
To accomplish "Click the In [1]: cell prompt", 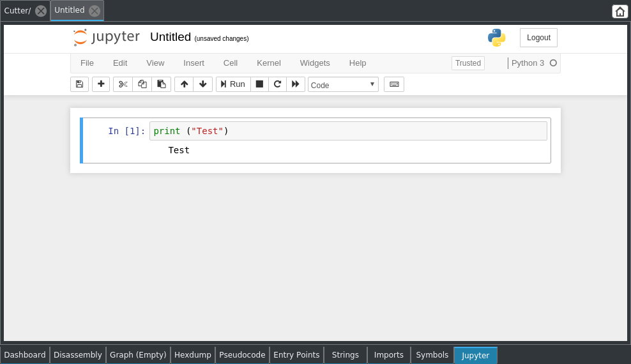I will pos(126,131).
